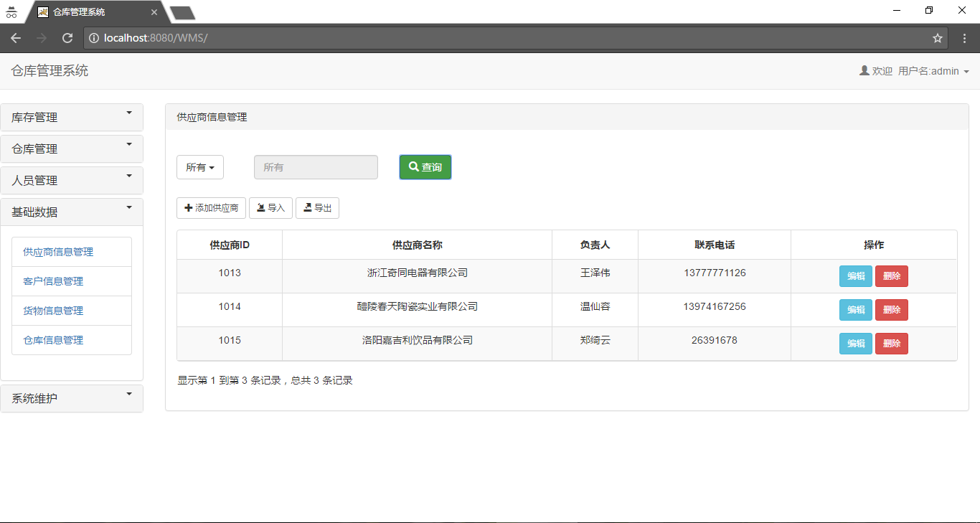
Task: Click the 导出 export button
Action: point(317,208)
